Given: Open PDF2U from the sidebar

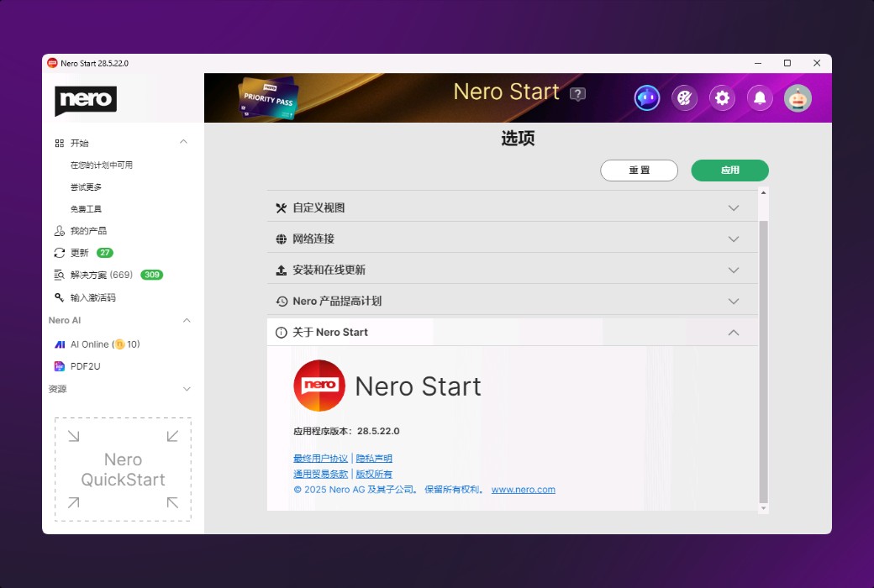Looking at the screenshot, I should 87,365.
